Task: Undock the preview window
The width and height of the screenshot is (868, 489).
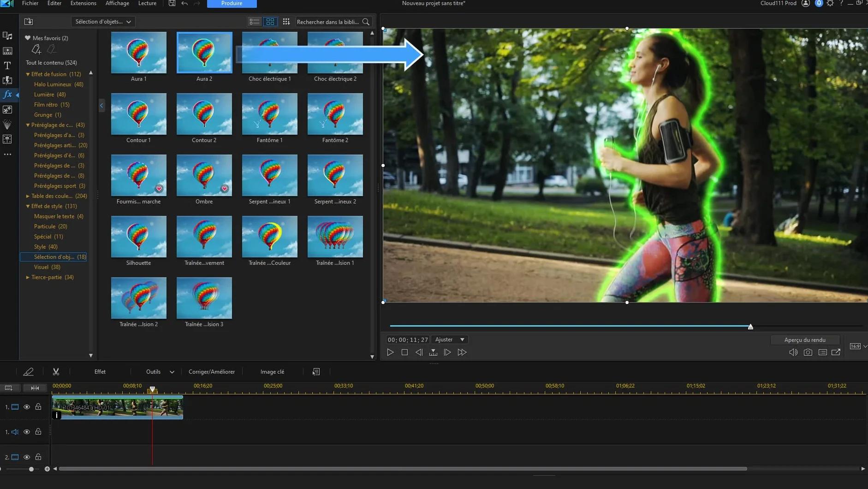Action: (836, 352)
